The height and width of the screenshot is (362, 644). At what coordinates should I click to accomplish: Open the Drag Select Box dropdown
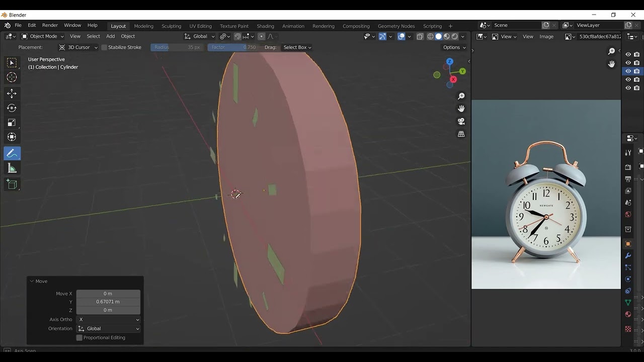297,47
